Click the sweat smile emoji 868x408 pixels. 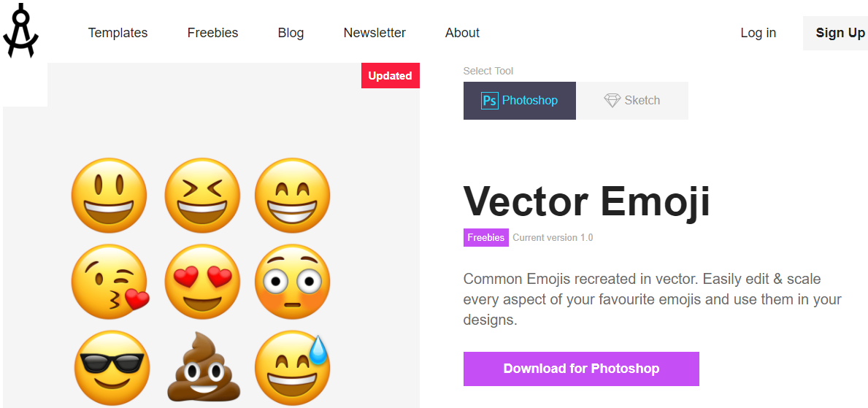292,367
